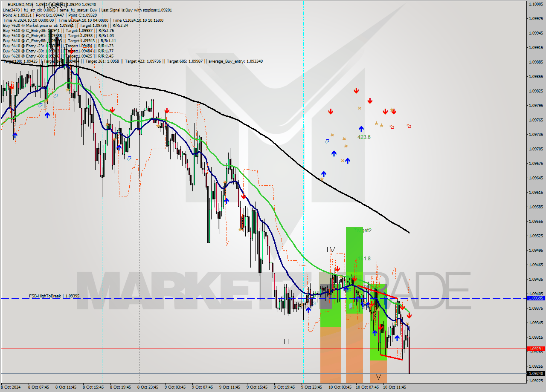Click the 1.09255 price axis label

(536, 366)
